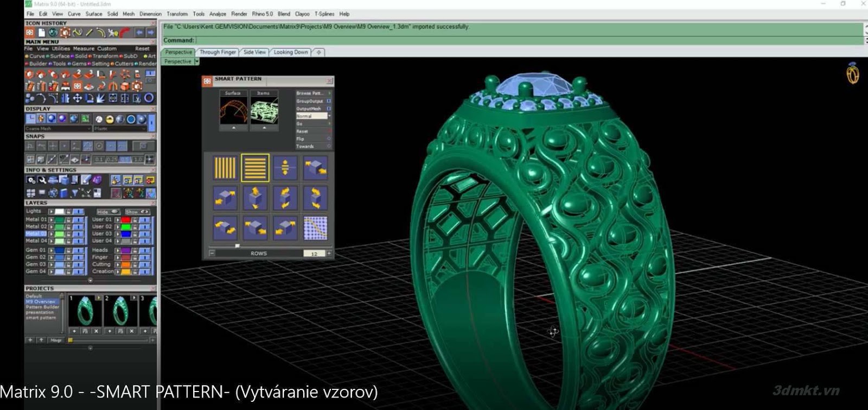Viewport: 868px width, 410px height.
Task: Expand the arrow under the Items preview
Action: pos(264,128)
